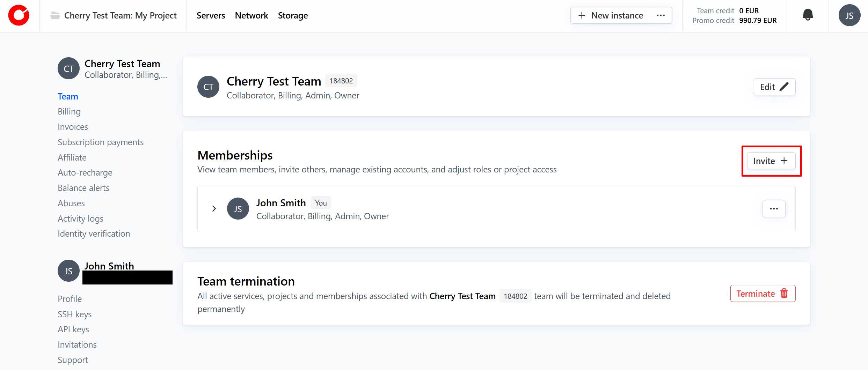Open the JS user avatar menu
The width and height of the screenshot is (868, 370).
(849, 15)
